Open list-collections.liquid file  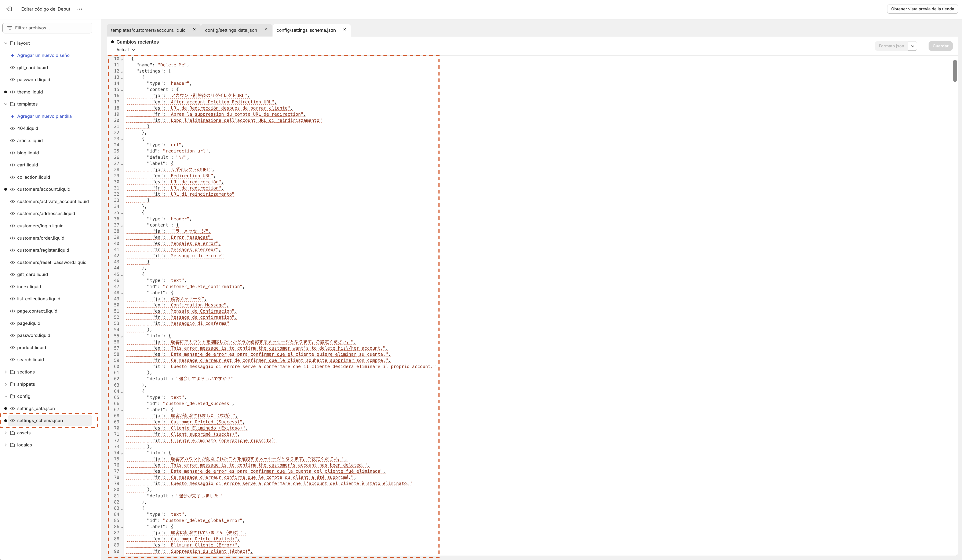[39, 299]
